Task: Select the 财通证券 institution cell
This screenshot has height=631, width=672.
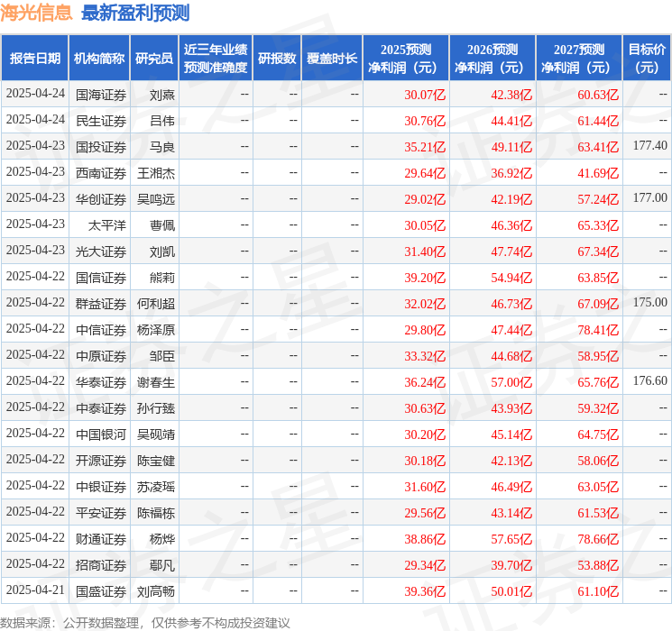Action: click(101, 539)
